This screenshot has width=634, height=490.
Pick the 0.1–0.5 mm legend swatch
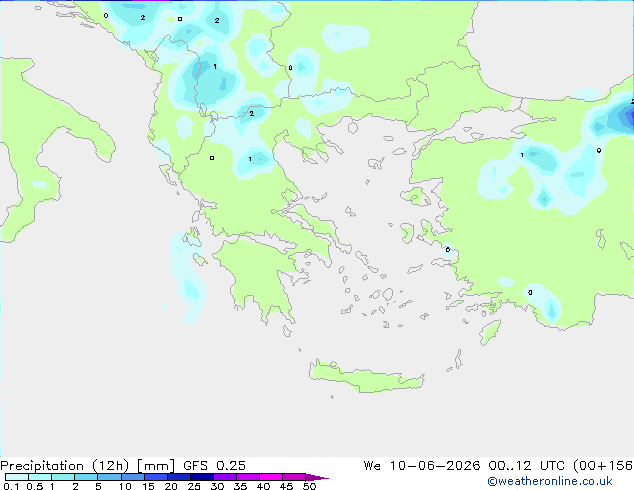[x=17, y=477]
